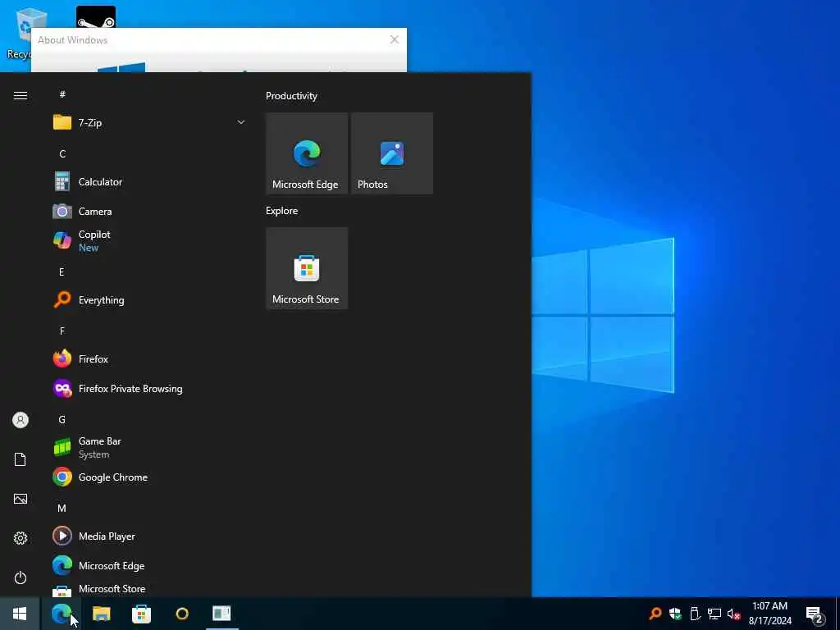Open Firefox Private Browsing
840x630 pixels.
(149, 388)
